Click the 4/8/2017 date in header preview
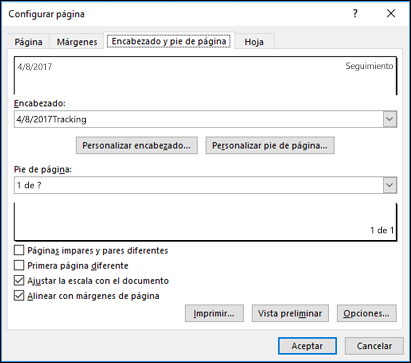 tap(35, 67)
